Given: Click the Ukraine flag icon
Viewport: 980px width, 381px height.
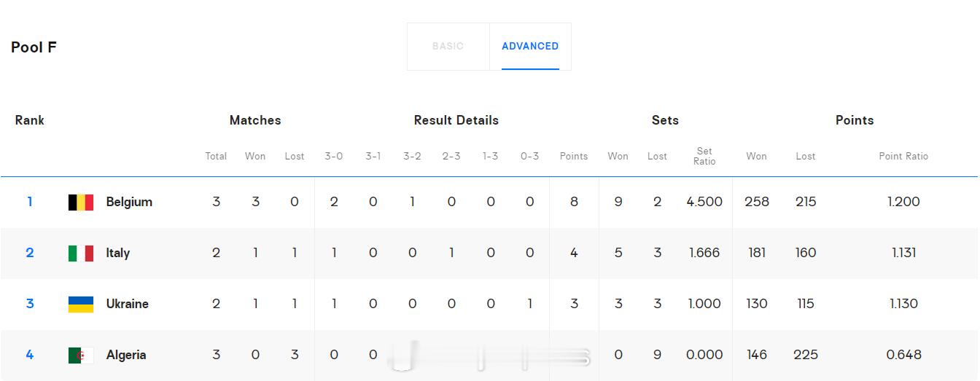Looking at the screenshot, I should (80, 304).
